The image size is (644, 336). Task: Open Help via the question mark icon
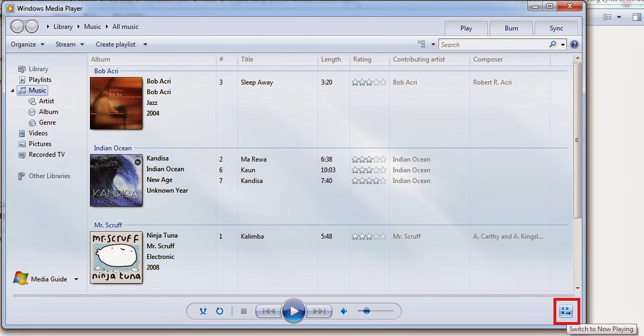(574, 44)
